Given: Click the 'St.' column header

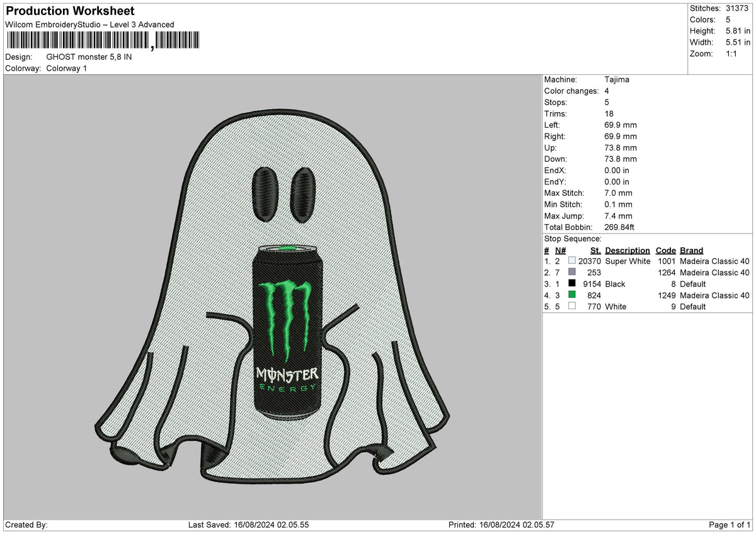Looking at the screenshot, I should pyautogui.click(x=595, y=250).
